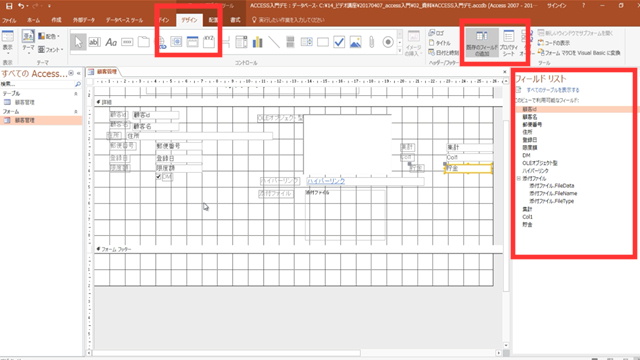This screenshot has width=640, height=360.
Task: Select 登録日 in the field list
Action: coord(530,140)
